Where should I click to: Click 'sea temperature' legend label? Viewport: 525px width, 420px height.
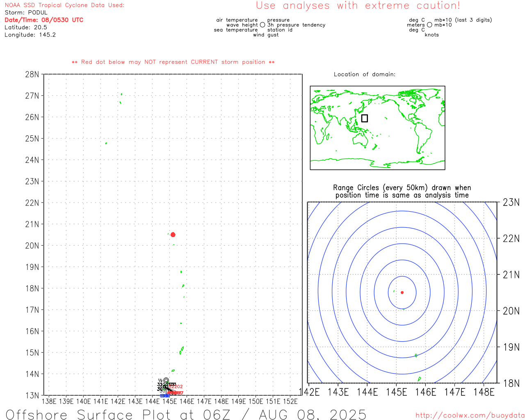236,30
